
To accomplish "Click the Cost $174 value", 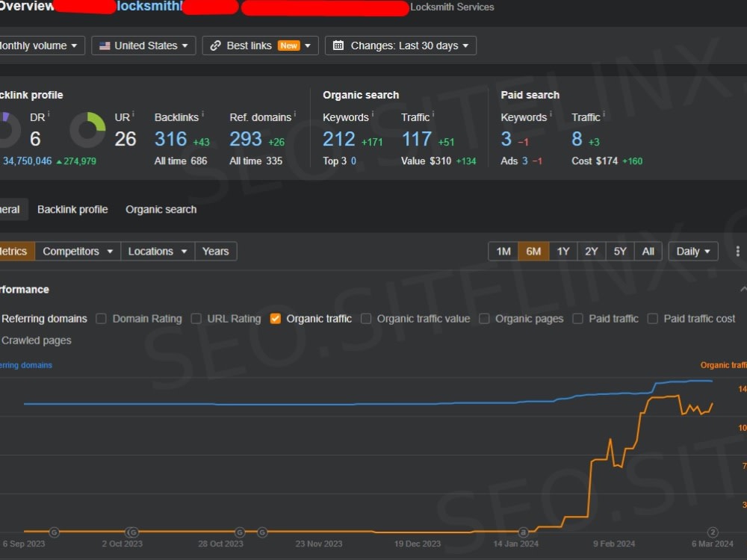I will [595, 161].
